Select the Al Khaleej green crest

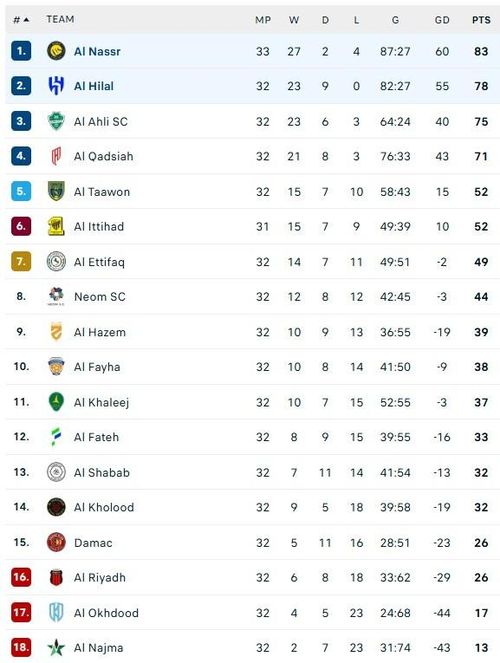point(56,402)
